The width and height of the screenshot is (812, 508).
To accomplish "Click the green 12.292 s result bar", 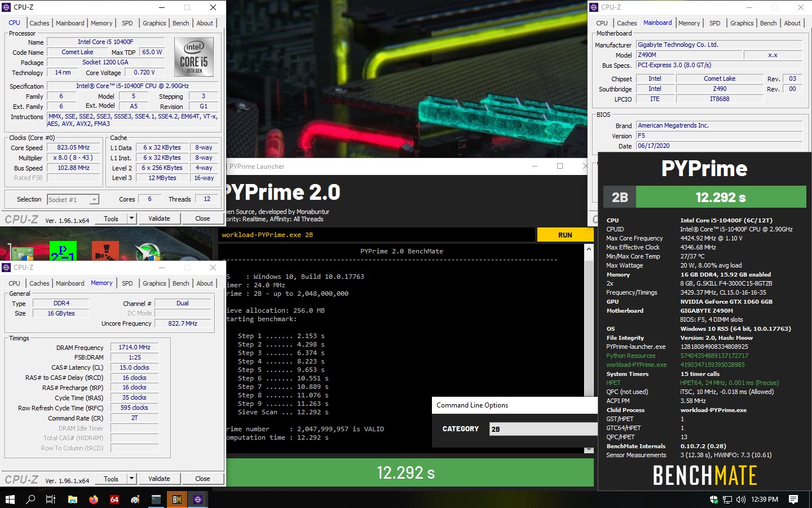I will point(406,472).
